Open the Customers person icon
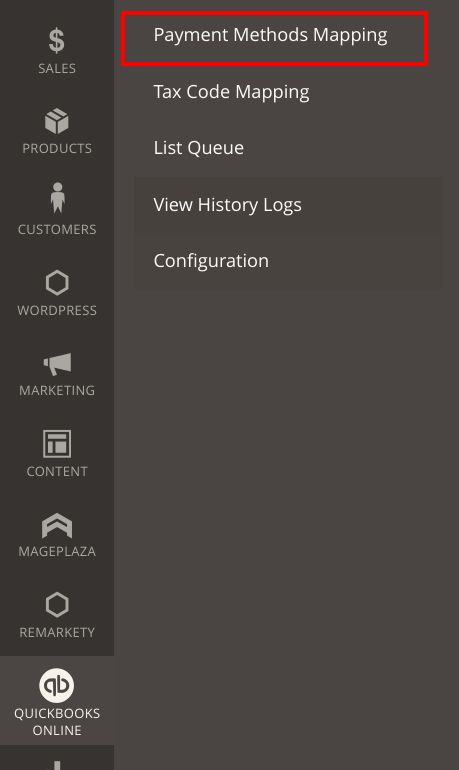 click(57, 198)
